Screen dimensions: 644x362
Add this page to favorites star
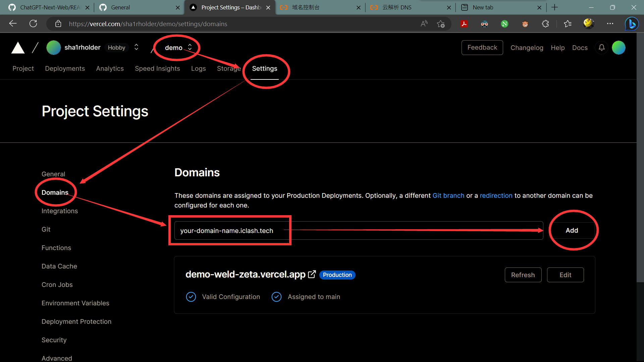[x=441, y=24]
